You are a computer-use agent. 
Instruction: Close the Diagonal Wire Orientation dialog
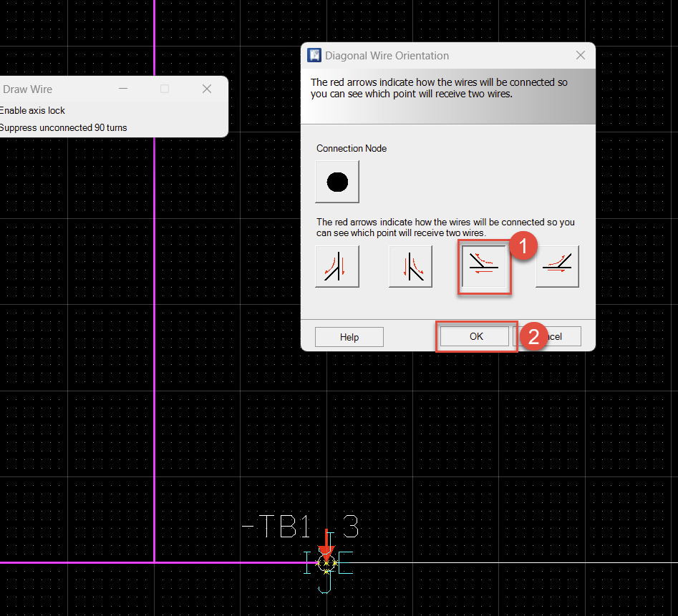click(x=581, y=55)
